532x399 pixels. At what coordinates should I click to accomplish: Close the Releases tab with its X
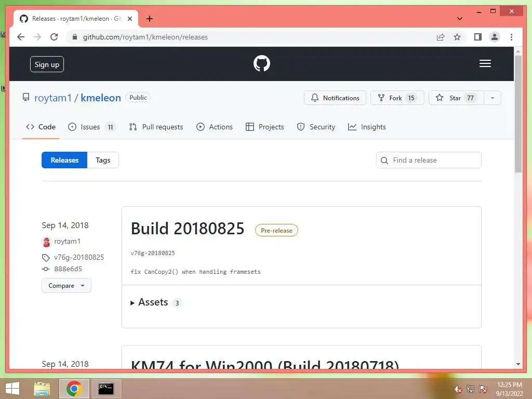click(x=129, y=19)
